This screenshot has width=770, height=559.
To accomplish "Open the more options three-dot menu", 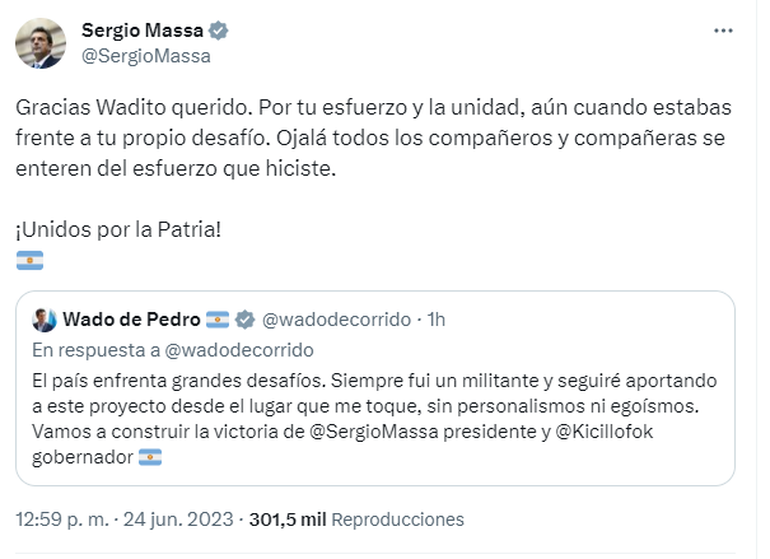I will click(723, 31).
